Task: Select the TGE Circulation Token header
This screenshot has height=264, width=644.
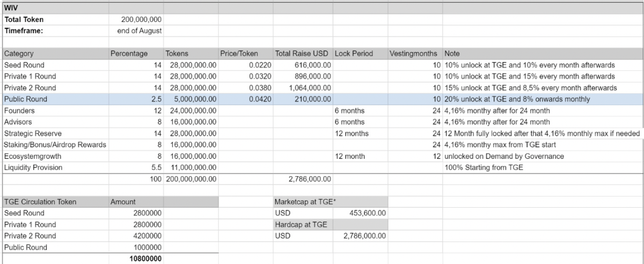Action: (40, 202)
